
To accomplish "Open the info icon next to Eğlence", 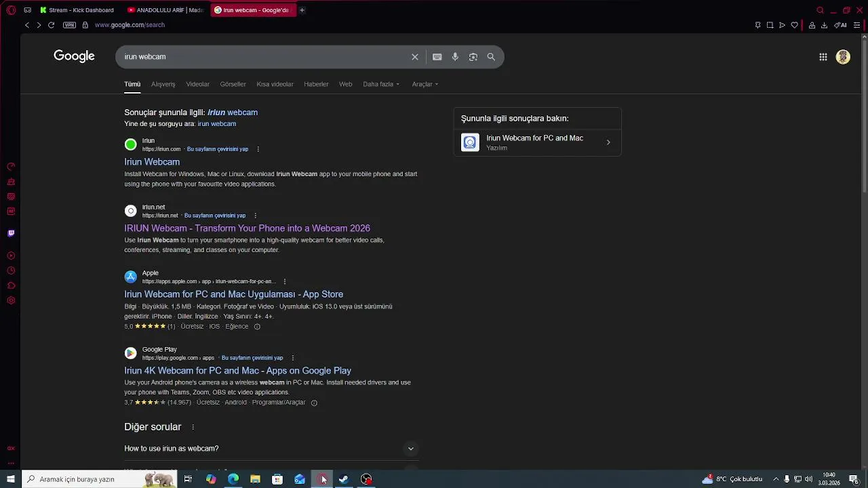I will (x=257, y=327).
